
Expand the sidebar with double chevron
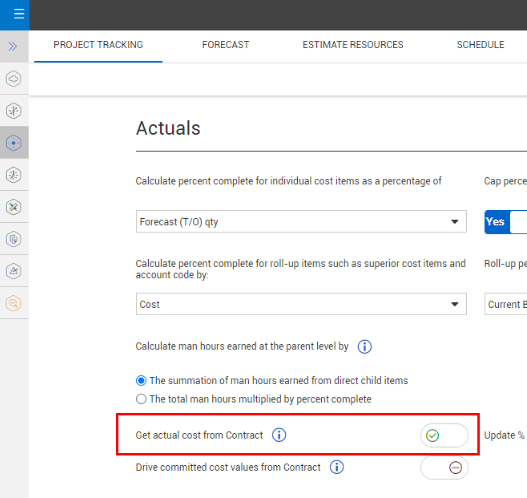(13, 46)
